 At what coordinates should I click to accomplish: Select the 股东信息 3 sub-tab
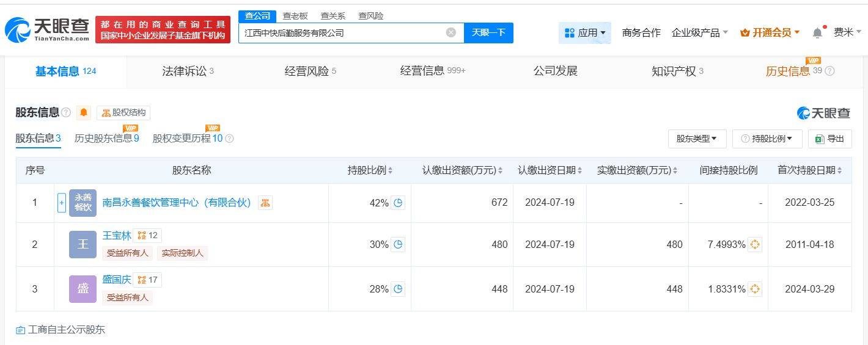pos(38,139)
